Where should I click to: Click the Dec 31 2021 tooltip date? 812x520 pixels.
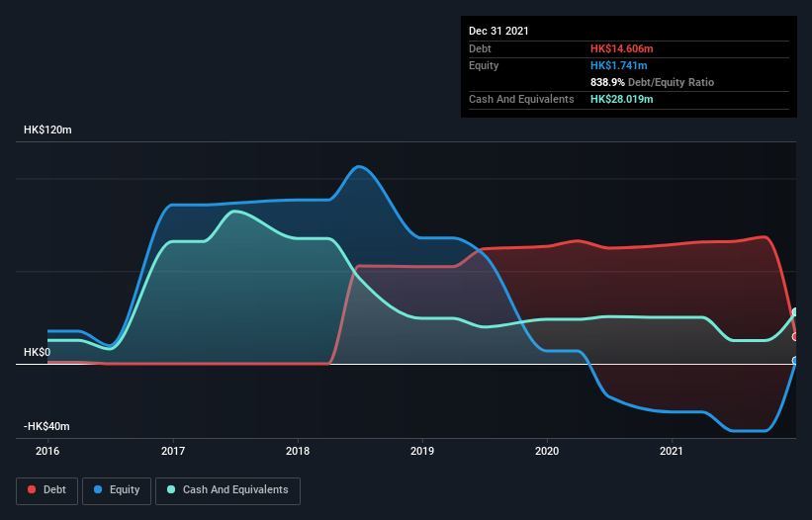[498, 31]
